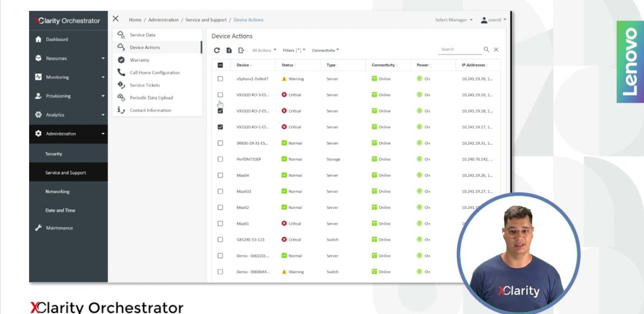Expand the Monitoring menu arrow
This screenshot has height=314, width=644.
pyautogui.click(x=103, y=77)
